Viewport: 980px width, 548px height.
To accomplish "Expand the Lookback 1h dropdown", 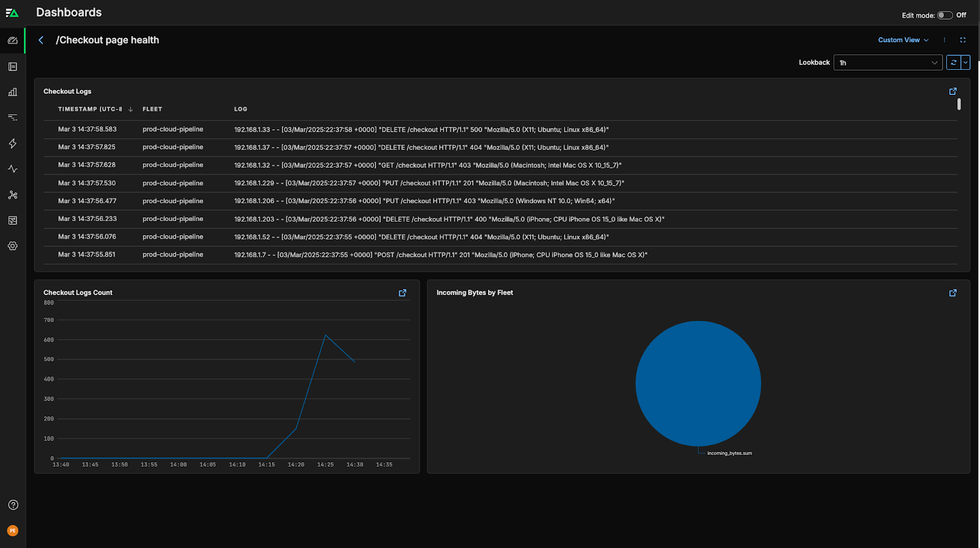I will (888, 62).
